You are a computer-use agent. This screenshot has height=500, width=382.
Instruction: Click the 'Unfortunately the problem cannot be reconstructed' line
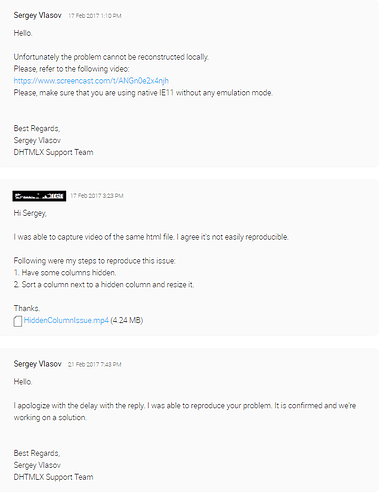[x=111, y=57]
